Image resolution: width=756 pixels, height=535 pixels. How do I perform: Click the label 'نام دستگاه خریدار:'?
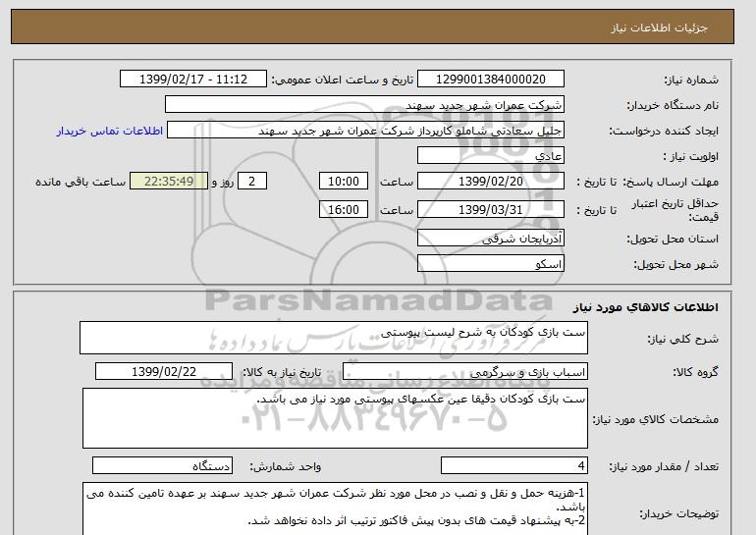674,105
